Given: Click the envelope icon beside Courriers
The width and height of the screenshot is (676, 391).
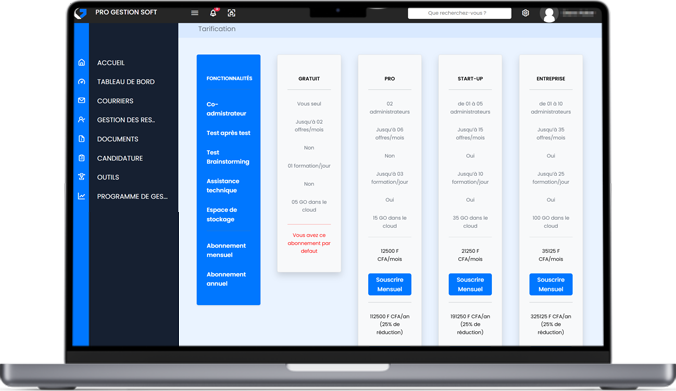Looking at the screenshot, I should point(81,100).
